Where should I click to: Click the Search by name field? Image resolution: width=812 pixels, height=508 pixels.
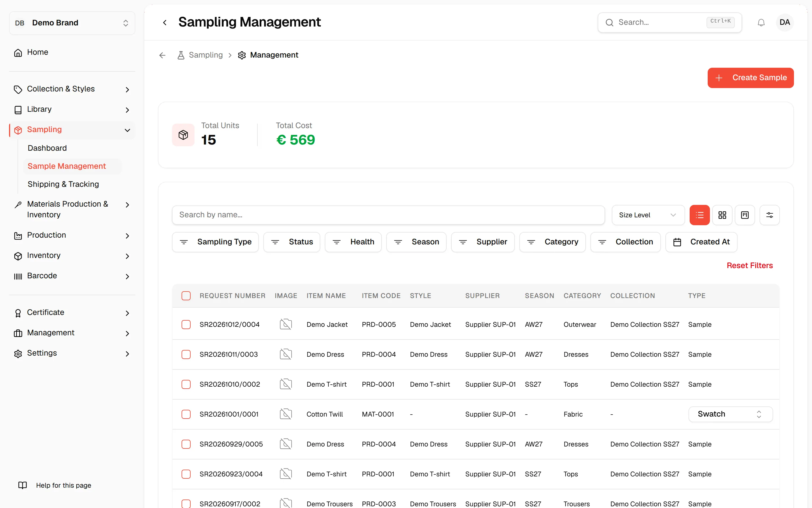coord(388,215)
